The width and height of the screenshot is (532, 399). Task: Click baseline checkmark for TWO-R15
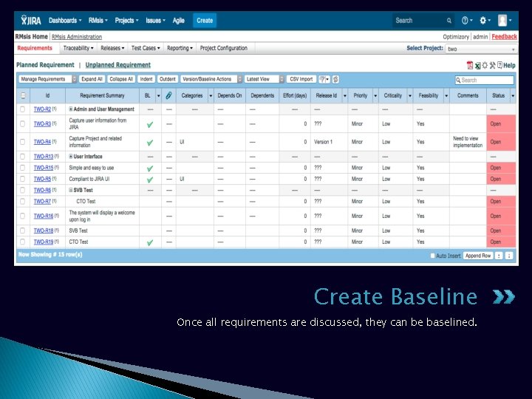tap(149, 168)
